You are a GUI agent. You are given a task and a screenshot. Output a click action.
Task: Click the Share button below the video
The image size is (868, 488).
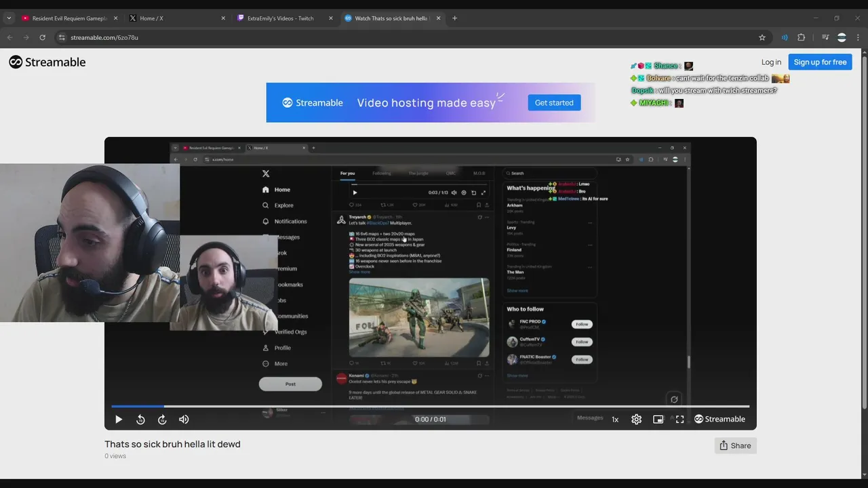click(735, 445)
